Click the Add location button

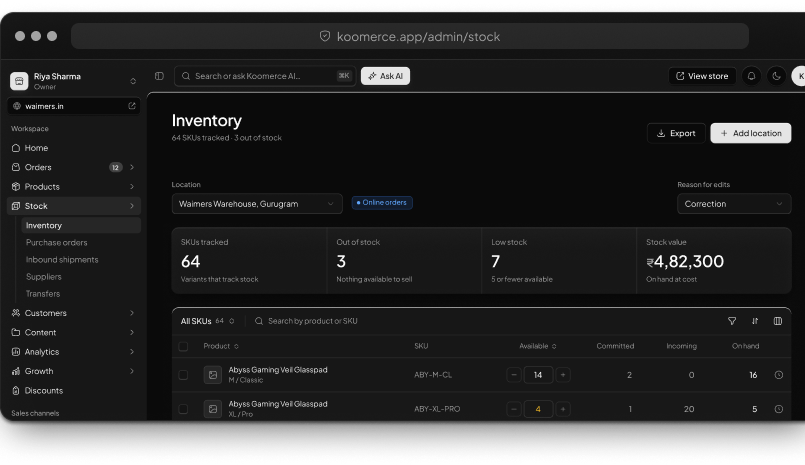pos(751,133)
